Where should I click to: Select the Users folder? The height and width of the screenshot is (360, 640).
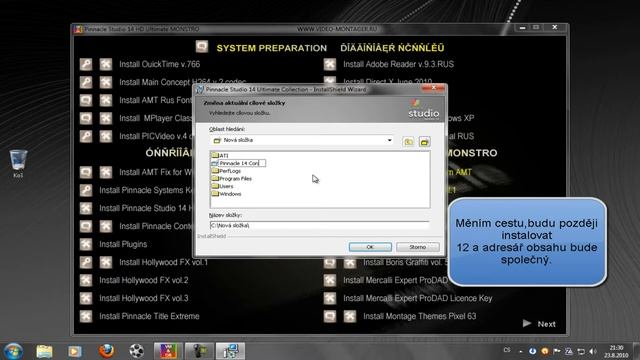point(223,186)
